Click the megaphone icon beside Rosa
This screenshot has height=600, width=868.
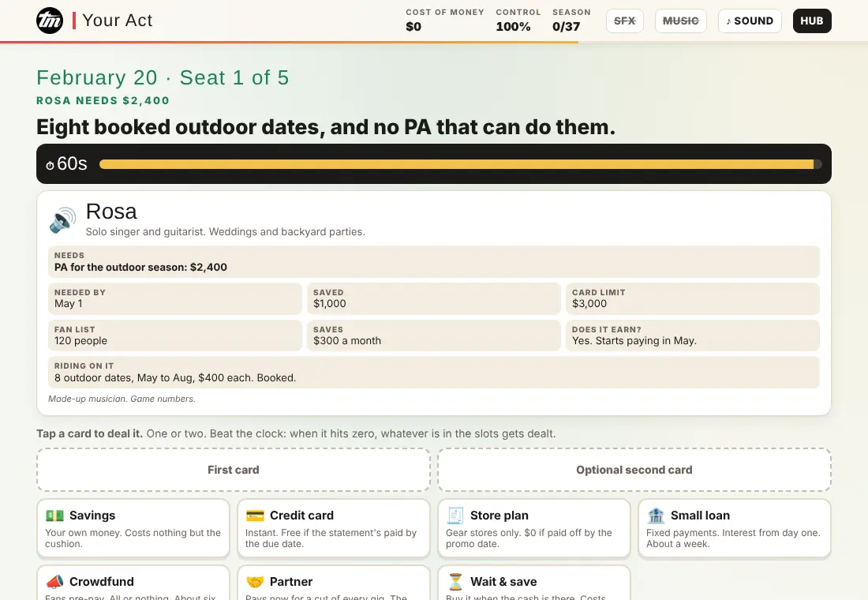pos(62,220)
